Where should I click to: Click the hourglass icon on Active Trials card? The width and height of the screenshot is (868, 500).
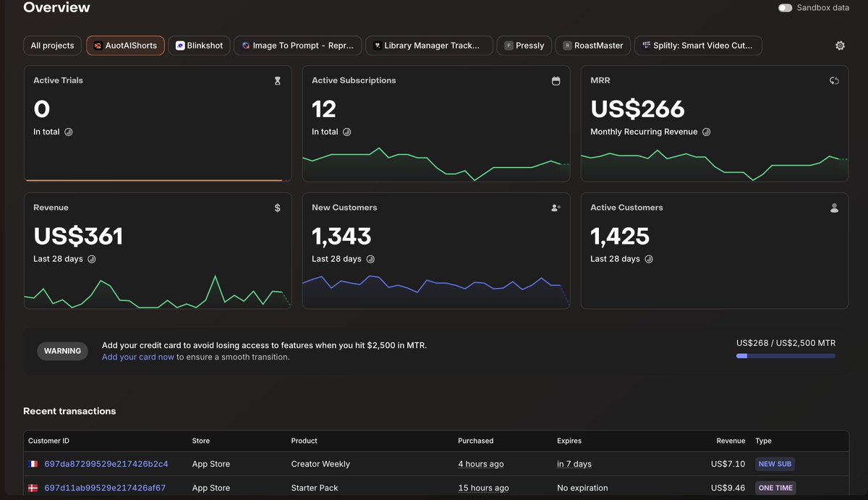coord(277,81)
